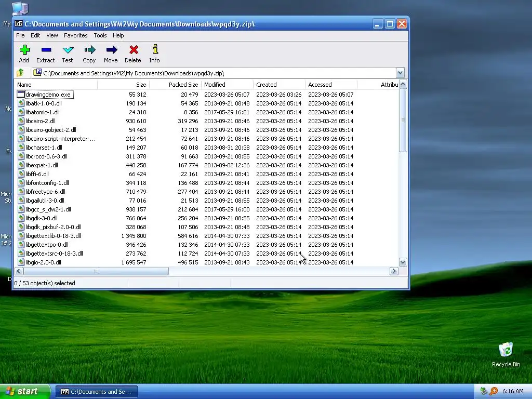Go up one folder level icon
This screenshot has width=532, height=399.
point(20,73)
